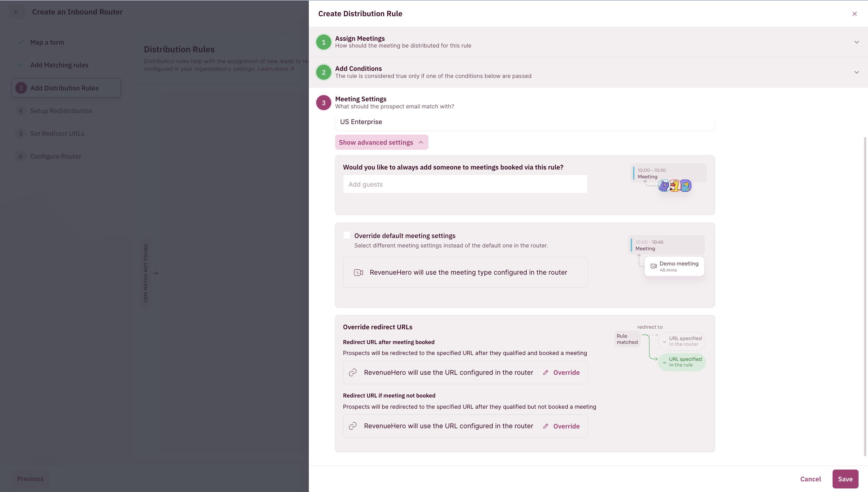
Task: Click the panel vertical scrollbar
Action: 865,297
